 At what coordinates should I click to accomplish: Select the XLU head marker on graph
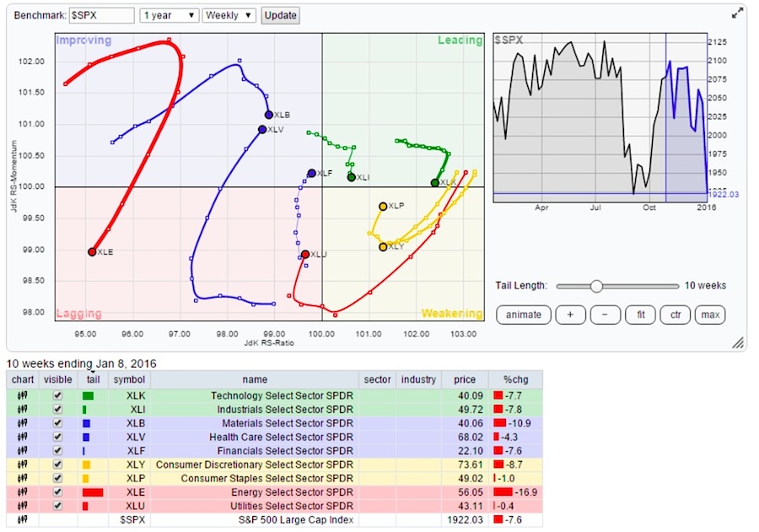pyautogui.click(x=305, y=254)
